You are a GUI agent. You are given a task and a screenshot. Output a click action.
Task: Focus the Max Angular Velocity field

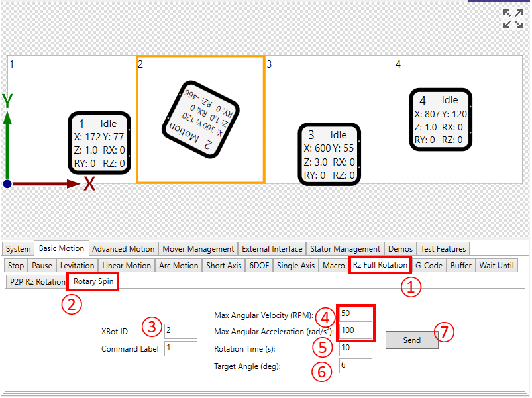[356, 313]
